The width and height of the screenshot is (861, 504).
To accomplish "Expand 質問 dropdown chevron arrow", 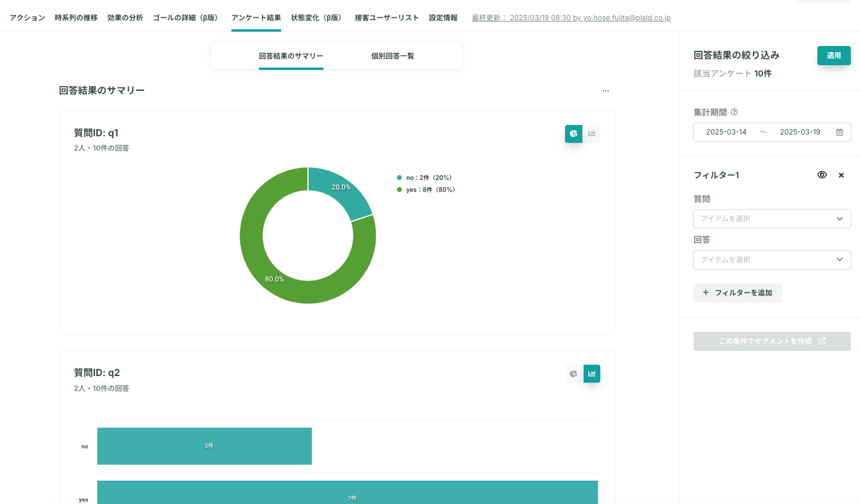I will point(839,219).
